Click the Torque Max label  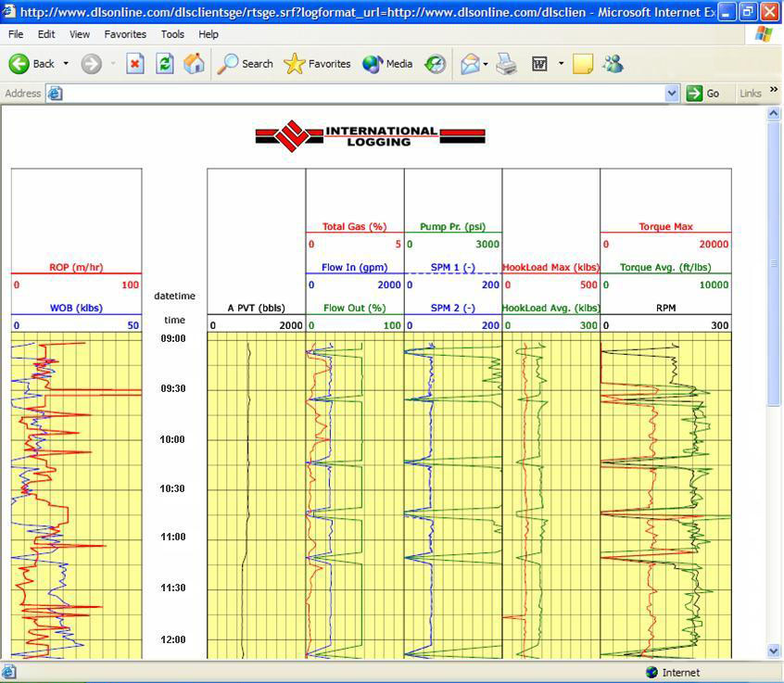(665, 226)
